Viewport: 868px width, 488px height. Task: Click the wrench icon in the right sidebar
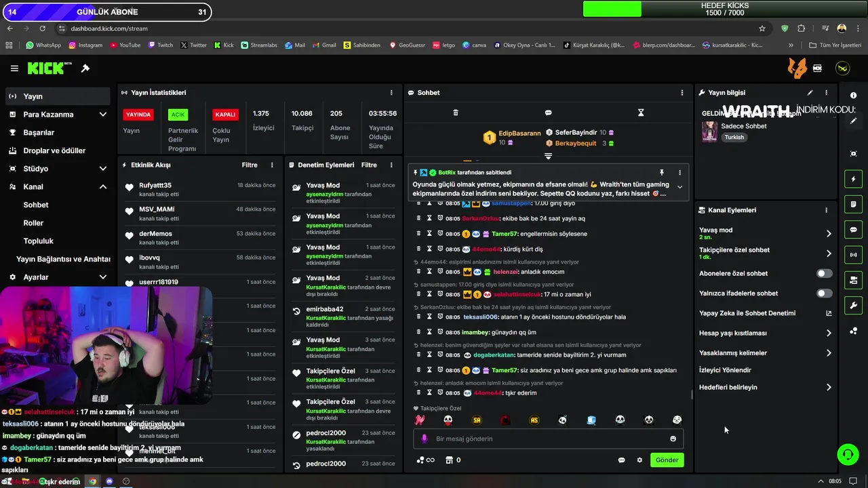point(853,306)
